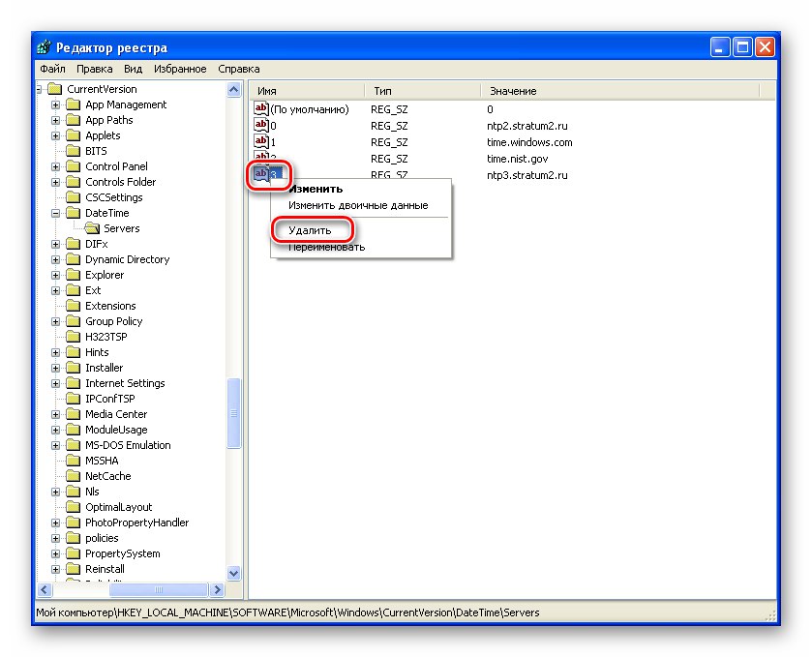Click the tree horizontal scroll left arrow

click(45, 589)
